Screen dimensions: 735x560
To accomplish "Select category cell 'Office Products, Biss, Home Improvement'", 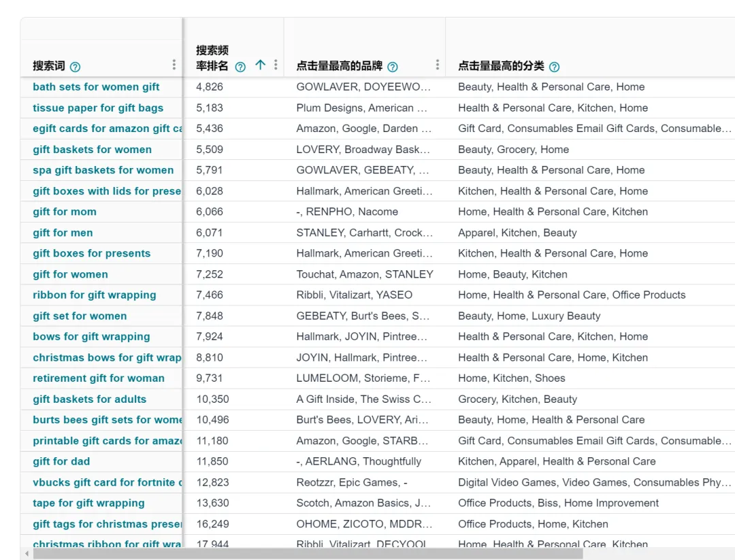I will (558, 504).
